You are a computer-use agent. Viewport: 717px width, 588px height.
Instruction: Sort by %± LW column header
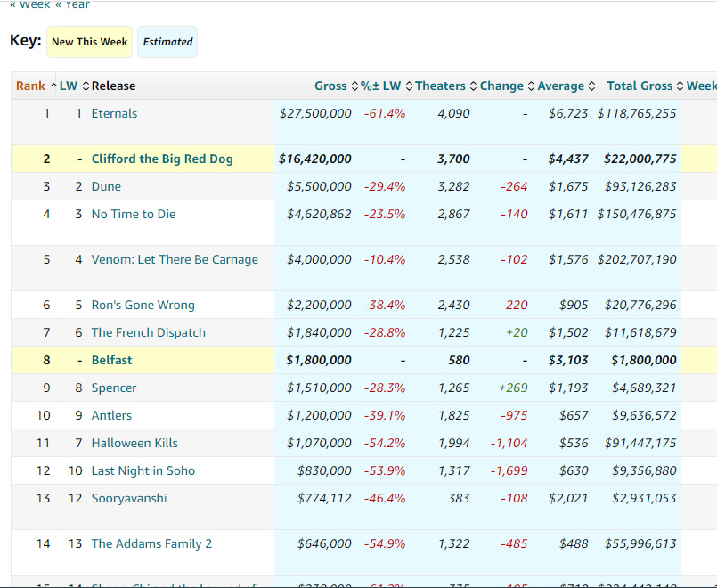(380, 86)
